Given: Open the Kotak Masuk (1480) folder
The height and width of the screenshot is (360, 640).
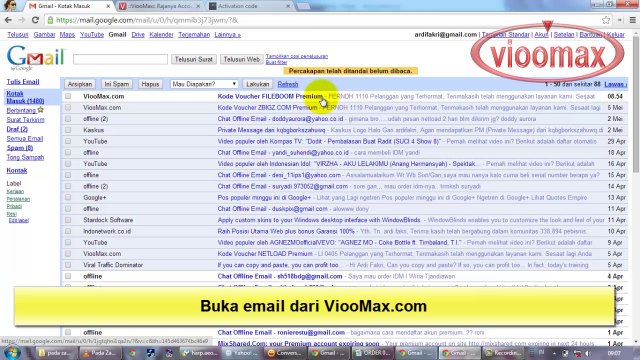Looking at the screenshot, I should [x=25, y=97].
